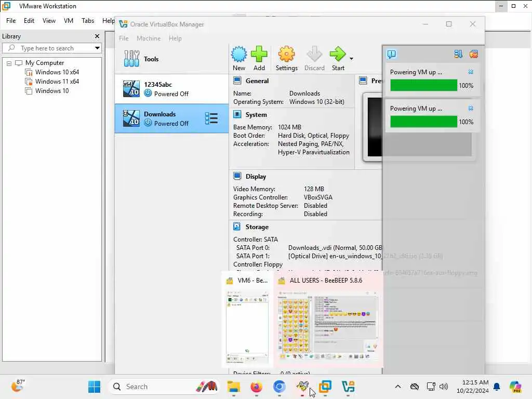Click BeeBEEP bee taskbar icon

(302, 387)
